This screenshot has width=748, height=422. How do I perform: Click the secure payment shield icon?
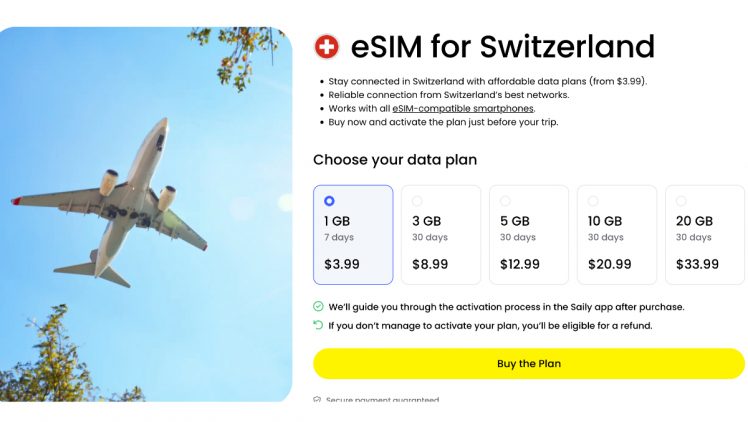[x=317, y=400]
